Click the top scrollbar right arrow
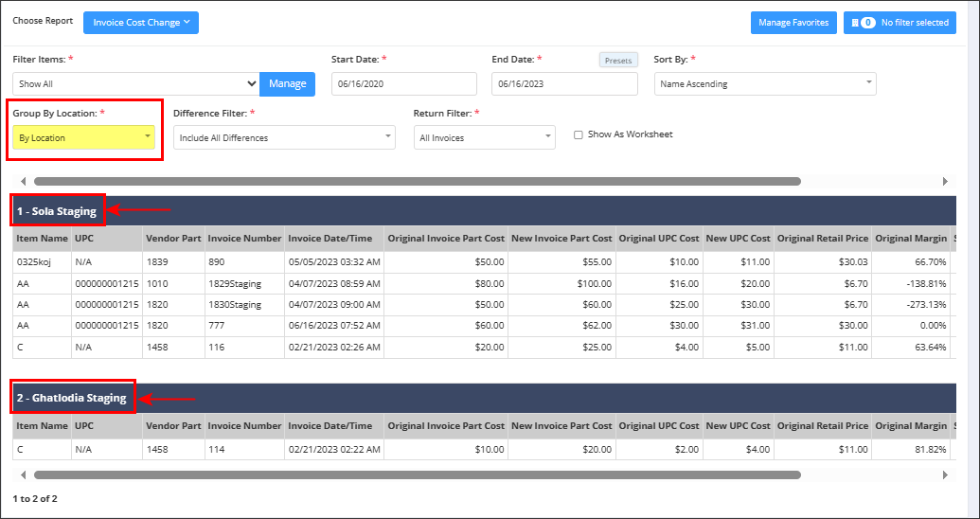980x519 pixels. (946, 181)
